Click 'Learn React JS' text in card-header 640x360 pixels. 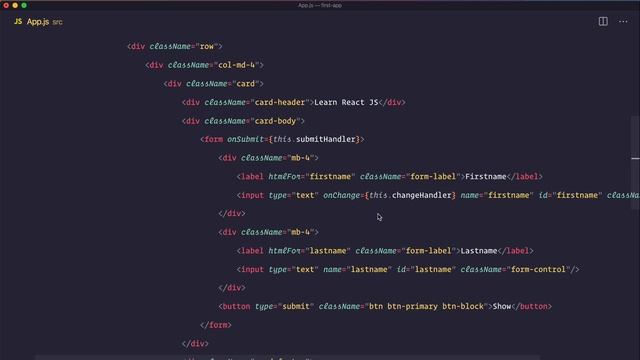[x=346, y=102]
